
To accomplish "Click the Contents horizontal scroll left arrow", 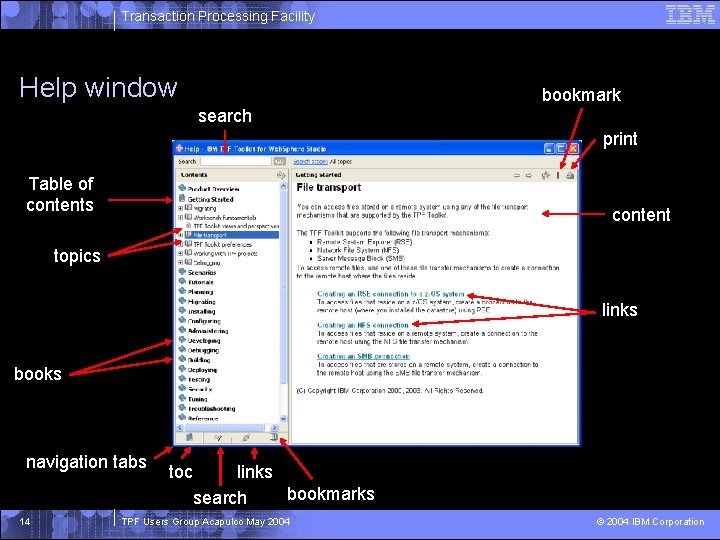I will pyautogui.click(x=180, y=428).
